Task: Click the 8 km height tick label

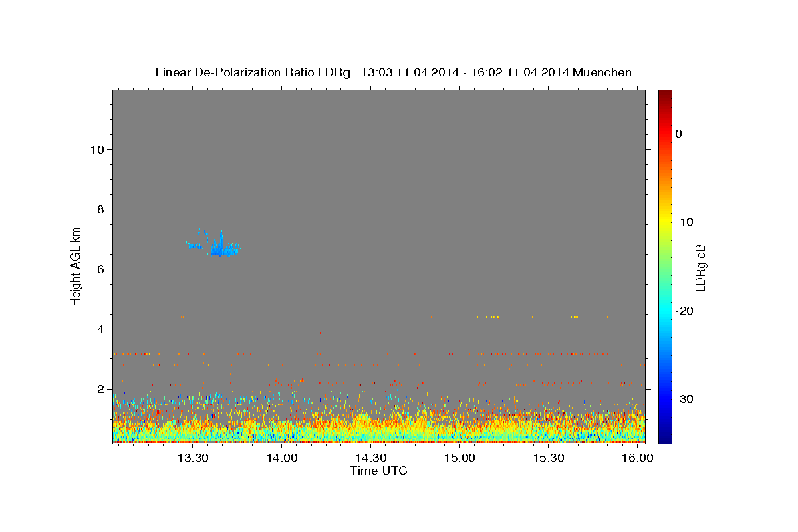Action: [x=100, y=209]
